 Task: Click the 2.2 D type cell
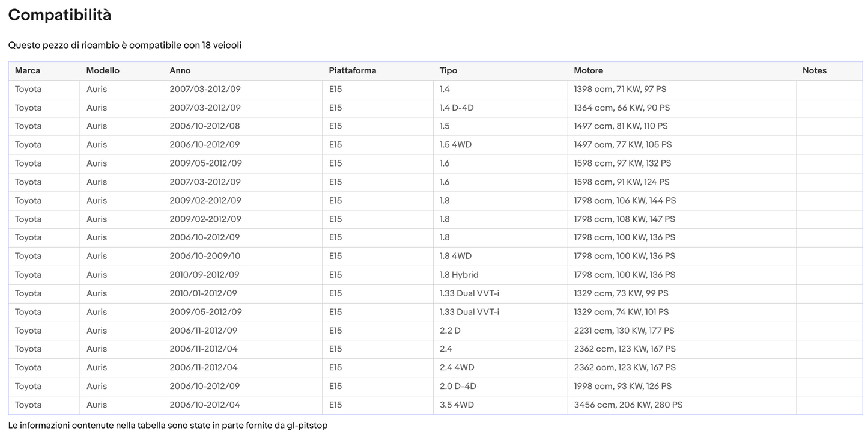tap(450, 331)
